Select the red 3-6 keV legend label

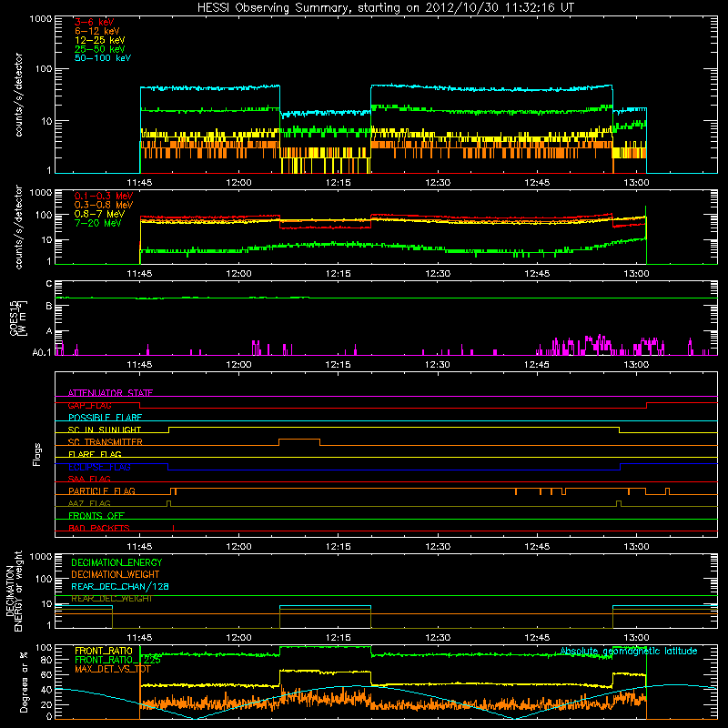(x=94, y=22)
